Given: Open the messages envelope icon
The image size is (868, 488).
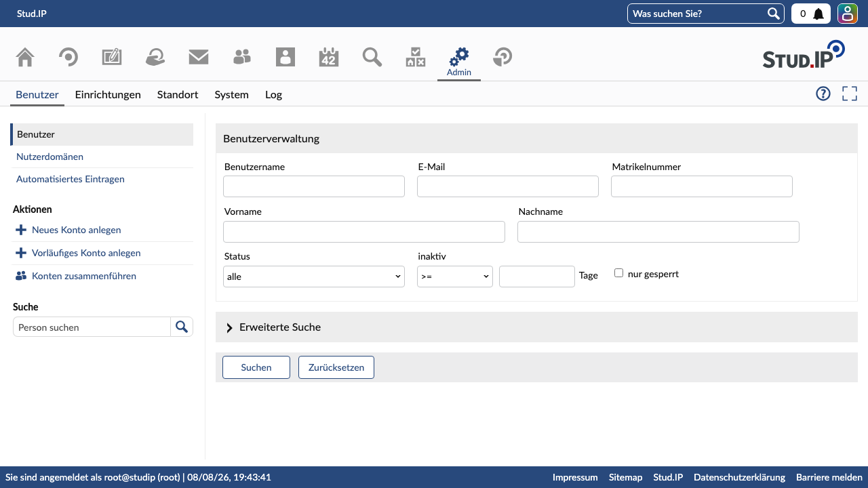Looking at the screenshot, I should 199,57.
